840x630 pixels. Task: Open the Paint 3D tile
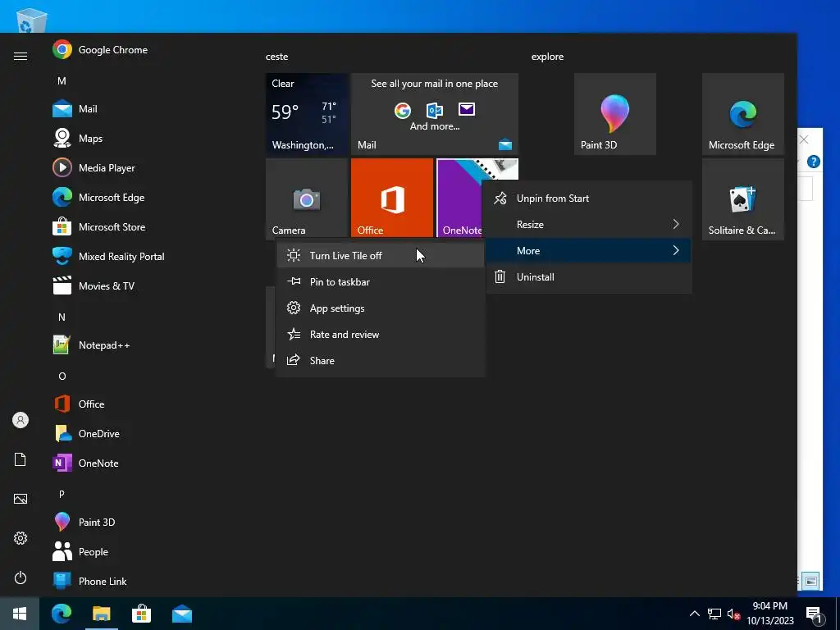pos(615,114)
